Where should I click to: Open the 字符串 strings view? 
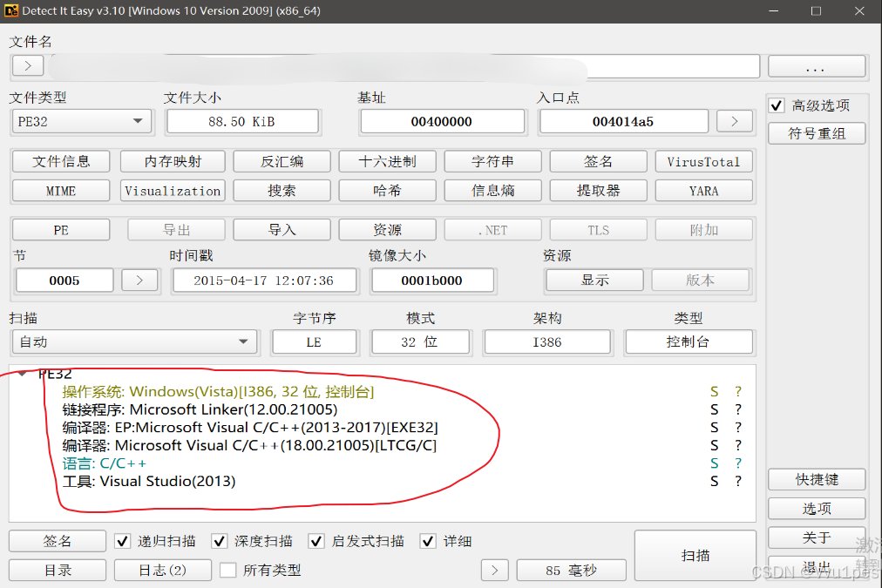click(x=492, y=161)
